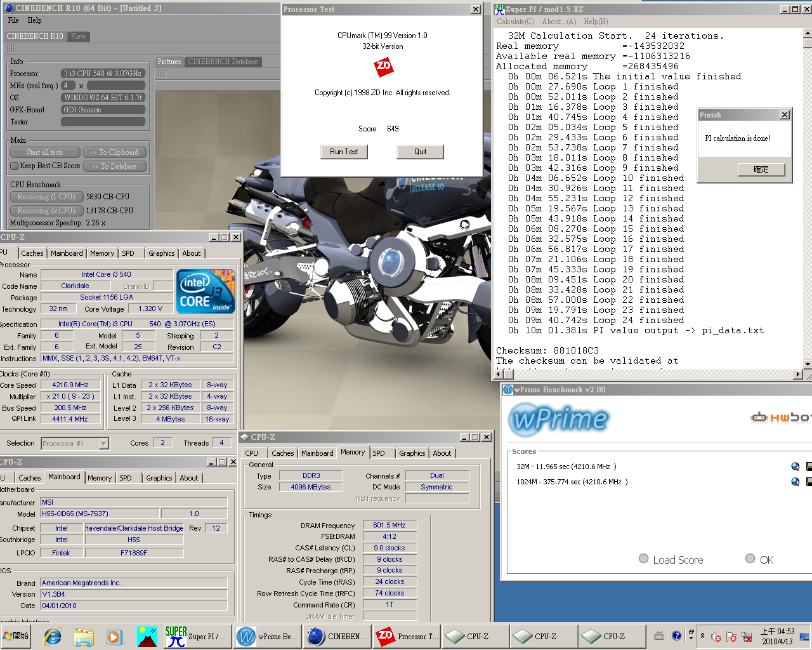
Task: Open the About...(A) menu in Super PI
Action: point(559,22)
